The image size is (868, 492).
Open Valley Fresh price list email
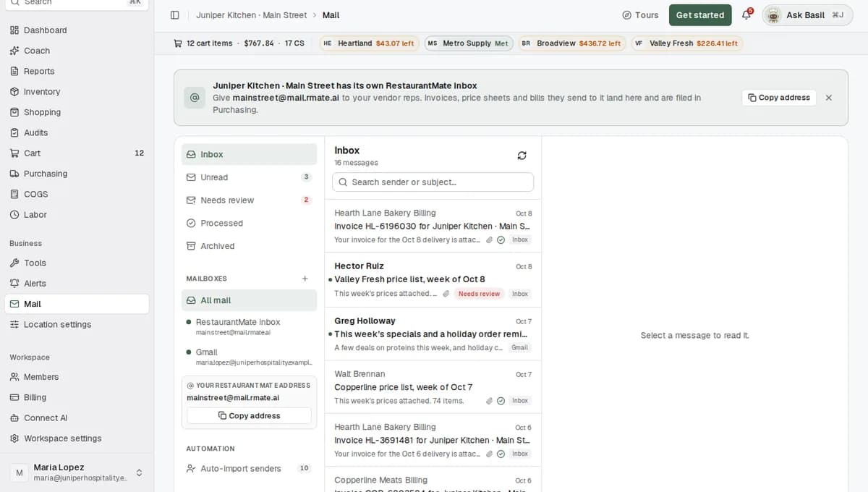click(433, 279)
